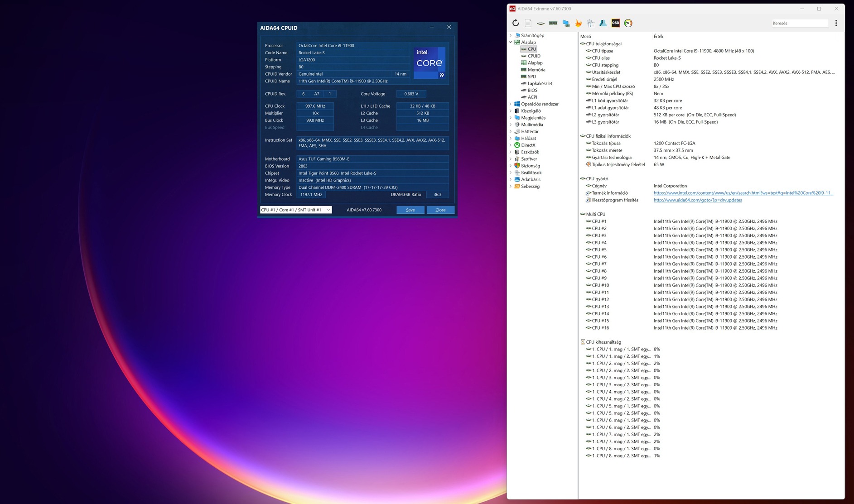Viewport: 854px width, 504px height.
Task: Expand the Megjelenítés tree node
Action: pyautogui.click(x=511, y=118)
